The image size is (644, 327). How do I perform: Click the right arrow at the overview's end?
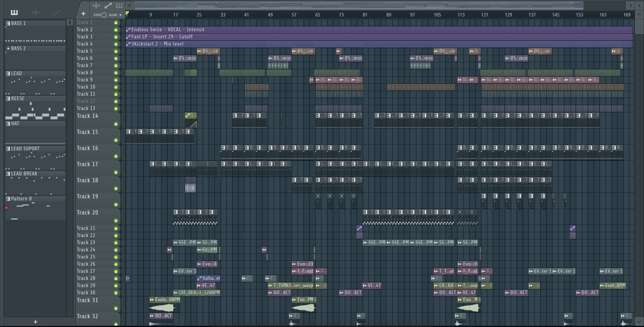631,5
